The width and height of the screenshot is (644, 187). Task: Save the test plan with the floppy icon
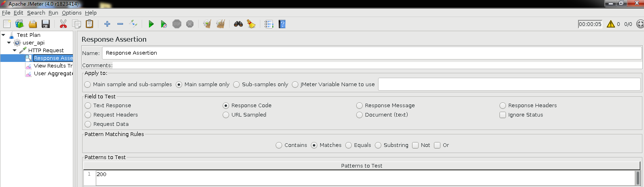pos(46,24)
